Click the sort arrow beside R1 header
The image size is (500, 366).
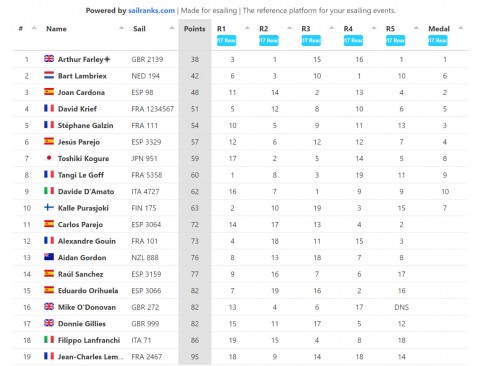(247, 28)
